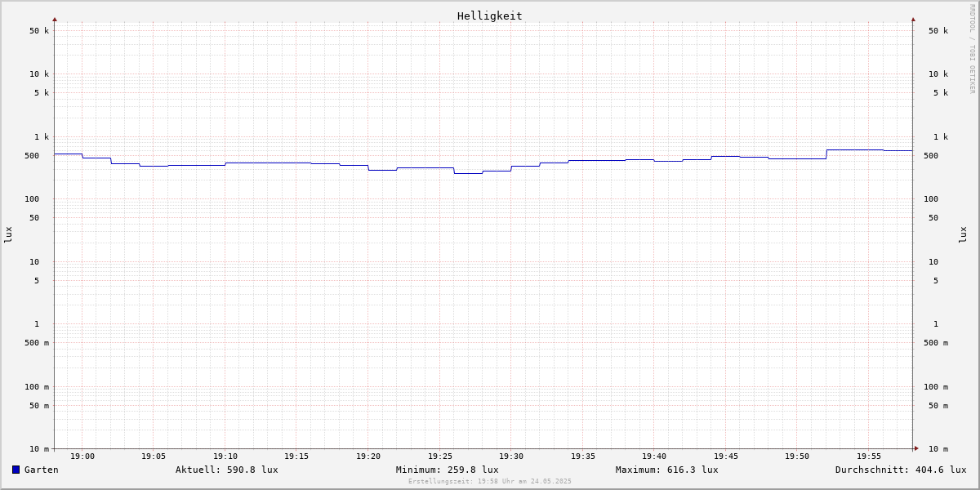The height and width of the screenshot is (490, 980).
Task: Click the 19:45 time axis label
Action: pos(726,457)
